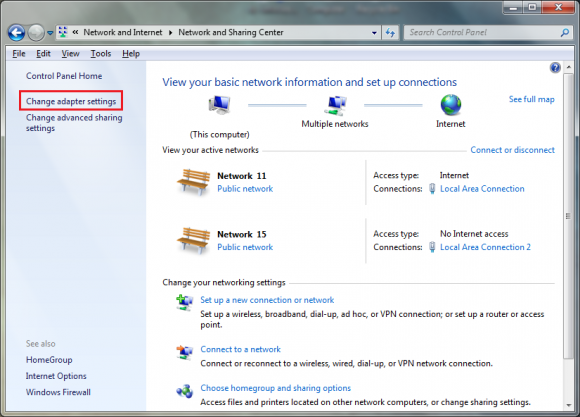Click the Search Control Panel field
The image size is (580, 417).
484,33
